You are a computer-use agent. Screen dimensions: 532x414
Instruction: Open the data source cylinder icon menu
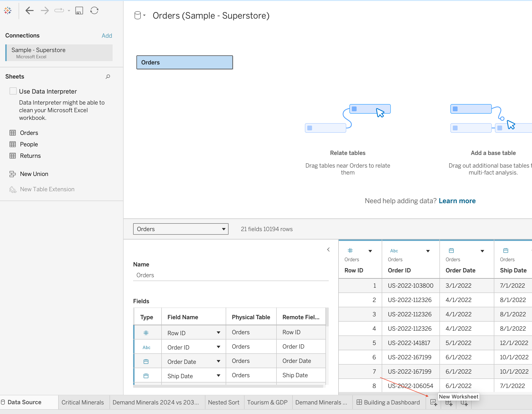point(140,15)
